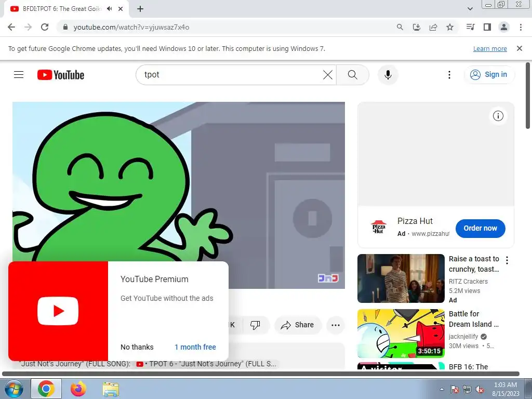Open Battle for Dream Island video thumbnail
The height and width of the screenshot is (399, 532).
coord(401,334)
